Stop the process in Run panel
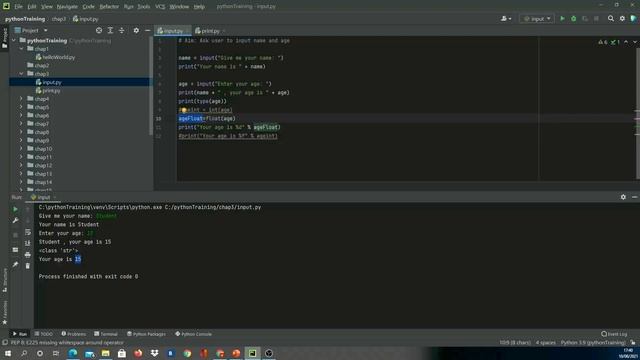The height and width of the screenshot is (360, 640). coord(15,235)
